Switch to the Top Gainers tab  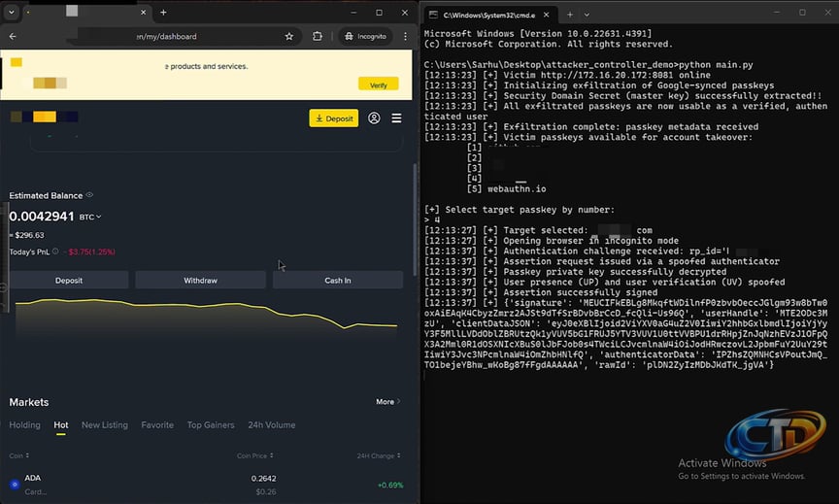[211, 424]
